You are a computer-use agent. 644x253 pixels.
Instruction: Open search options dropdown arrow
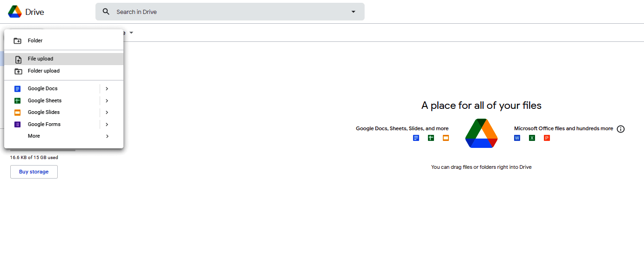tap(353, 12)
